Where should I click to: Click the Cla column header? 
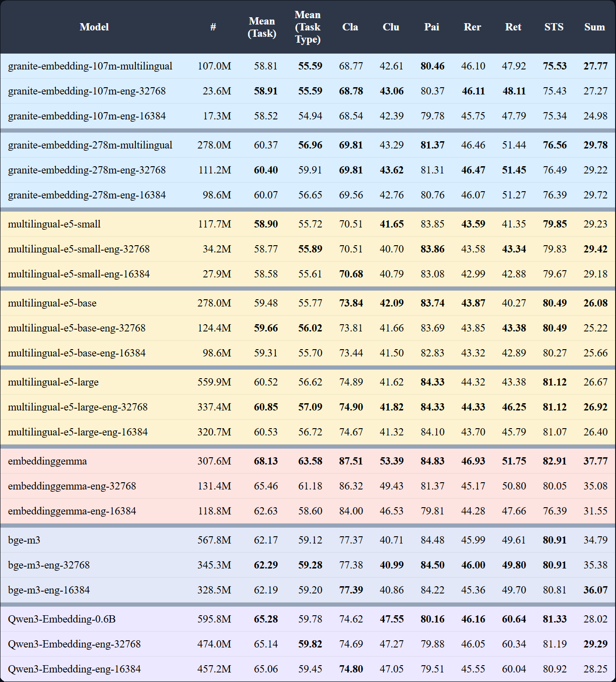pos(350,27)
